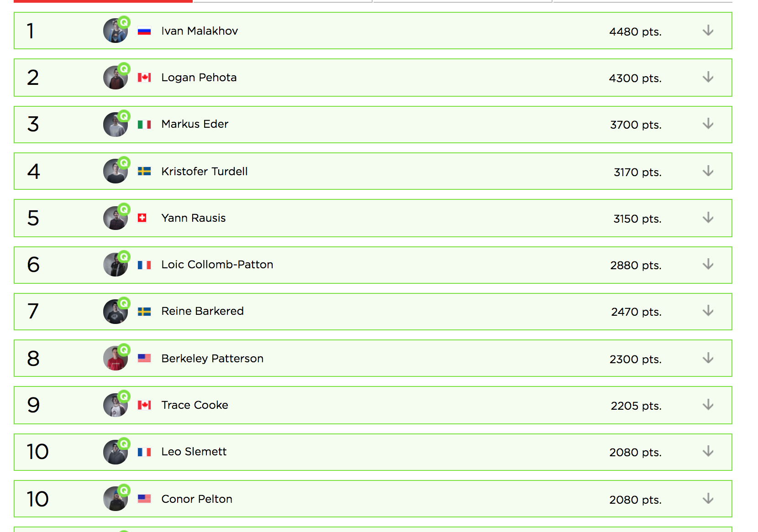Open Logan Pehota's rider name link
The height and width of the screenshot is (532, 758).
[199, 78]
